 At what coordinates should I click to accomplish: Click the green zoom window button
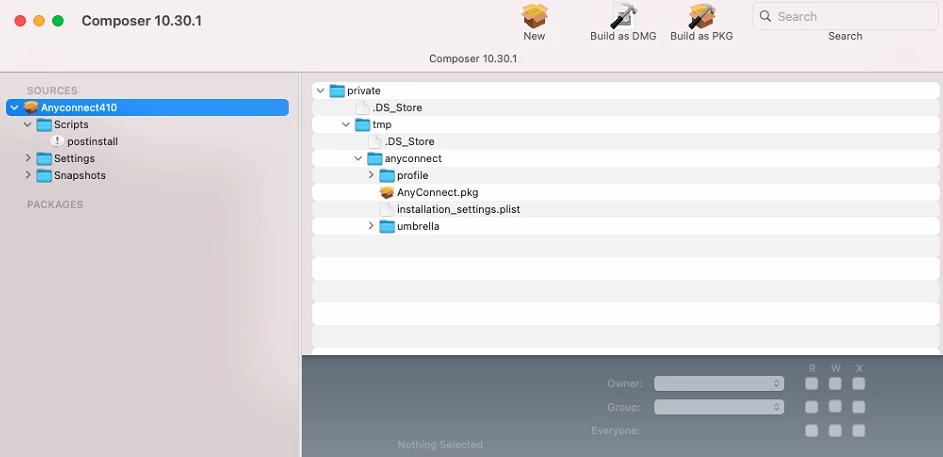coord(58,21)
